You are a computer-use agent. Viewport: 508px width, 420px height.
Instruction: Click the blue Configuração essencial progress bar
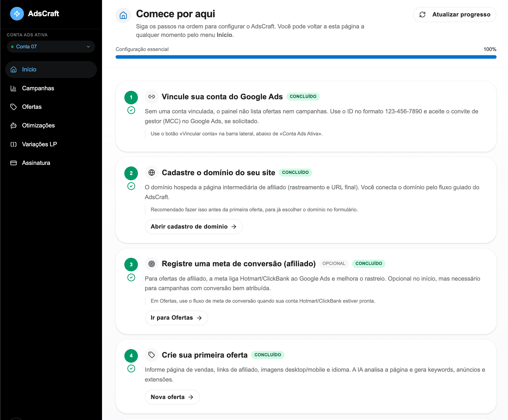(306, 57)
